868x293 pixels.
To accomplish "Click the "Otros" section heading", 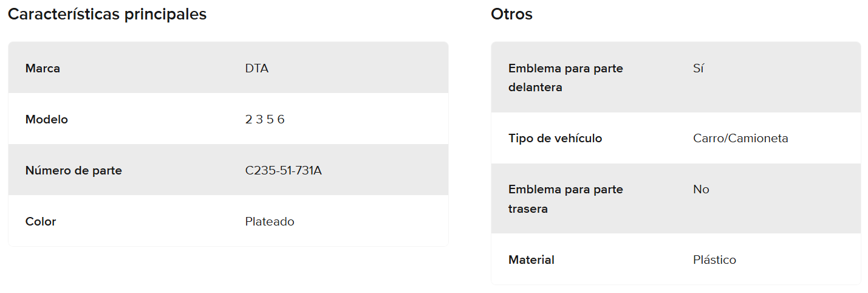I will point(511,15).
